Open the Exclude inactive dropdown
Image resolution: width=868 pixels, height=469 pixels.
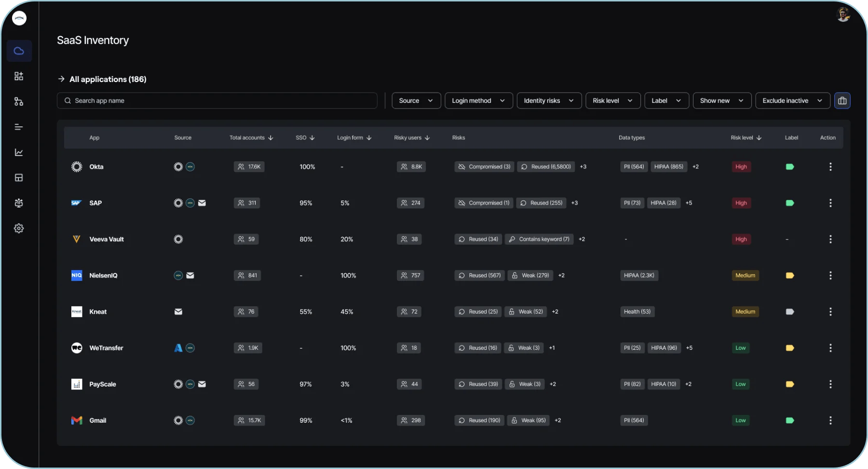[792, 101]
